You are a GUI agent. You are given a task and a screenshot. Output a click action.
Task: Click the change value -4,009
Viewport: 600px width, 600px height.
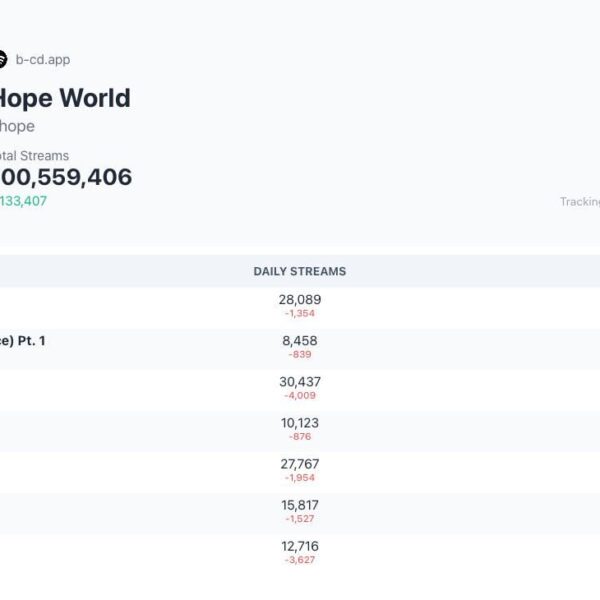click(300, 395)
